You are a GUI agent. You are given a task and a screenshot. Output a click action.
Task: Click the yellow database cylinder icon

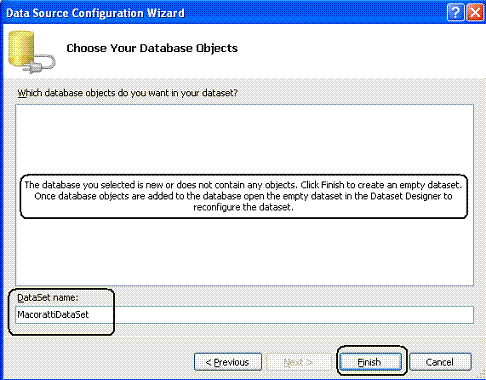pos(21,48)
